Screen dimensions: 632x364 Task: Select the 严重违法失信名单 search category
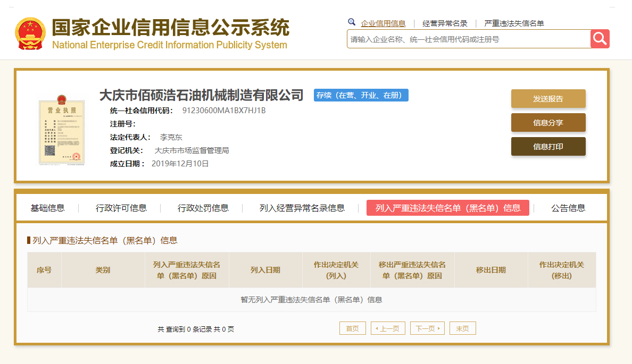[x=514, y=23]
